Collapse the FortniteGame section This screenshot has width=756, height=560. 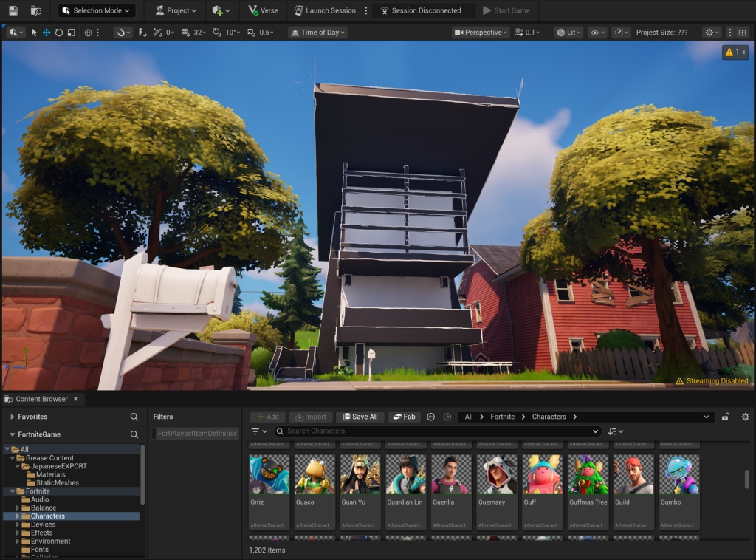click(x=13, y=434)
